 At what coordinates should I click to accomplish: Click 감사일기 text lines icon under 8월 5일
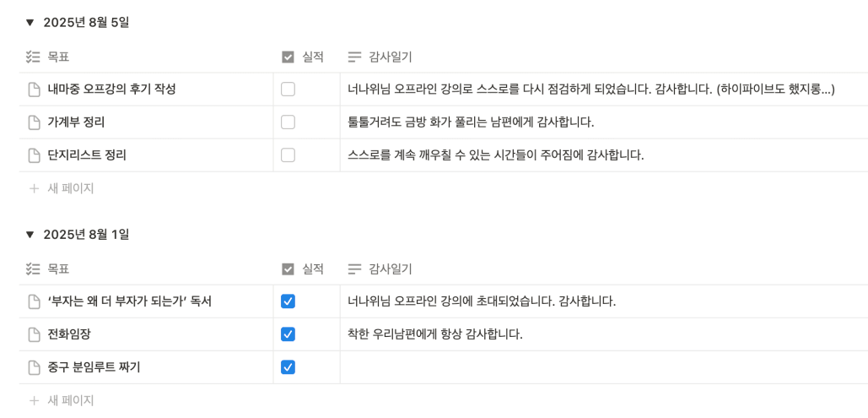pos(354,57)
